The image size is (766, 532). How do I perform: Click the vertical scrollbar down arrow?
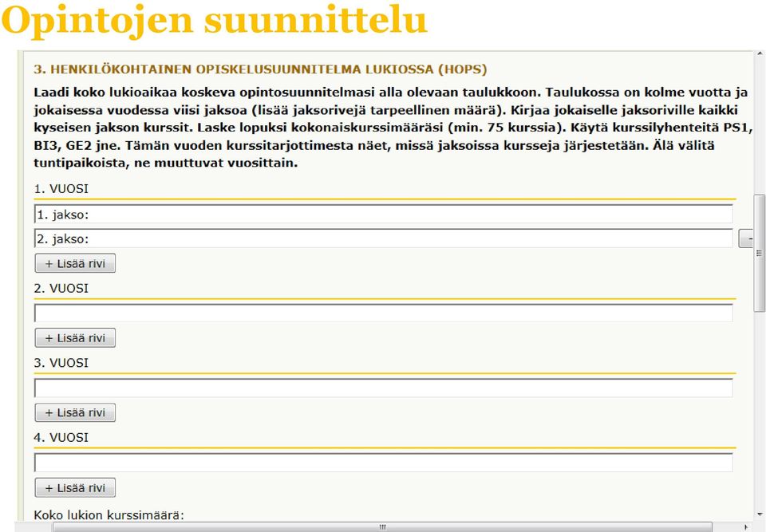pos(760,514)
